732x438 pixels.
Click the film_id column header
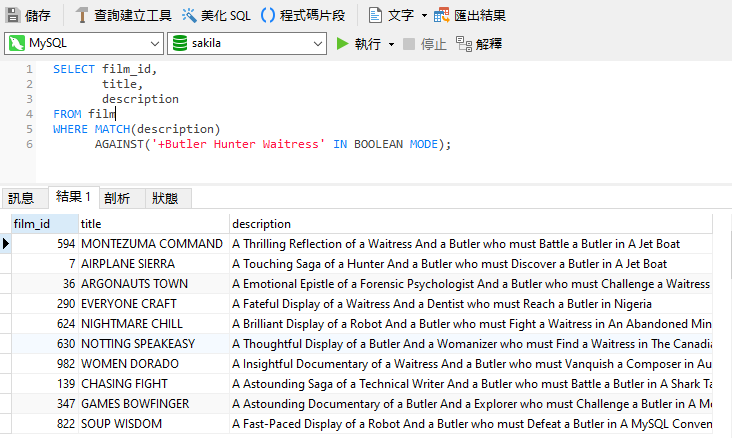(x=45, y=224)
